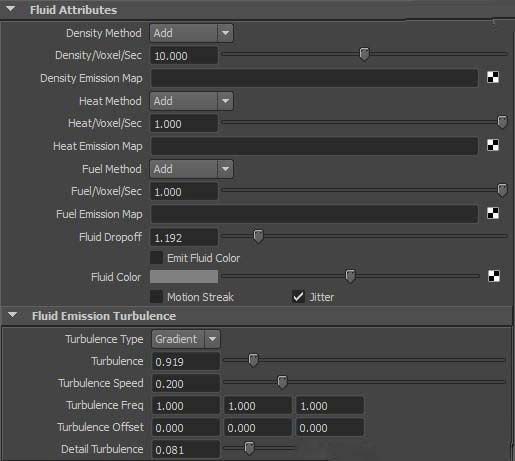Click the Heat Emission Map label

point(98,146)
